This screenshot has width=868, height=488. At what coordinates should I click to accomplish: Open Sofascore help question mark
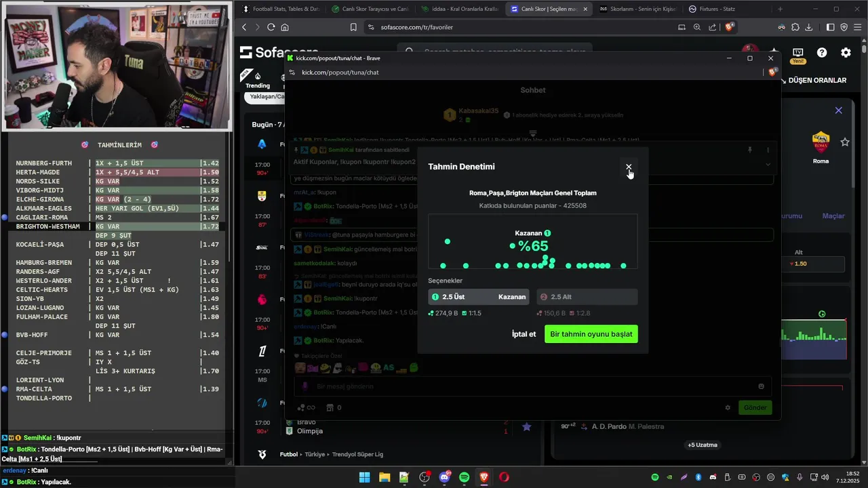822,52
